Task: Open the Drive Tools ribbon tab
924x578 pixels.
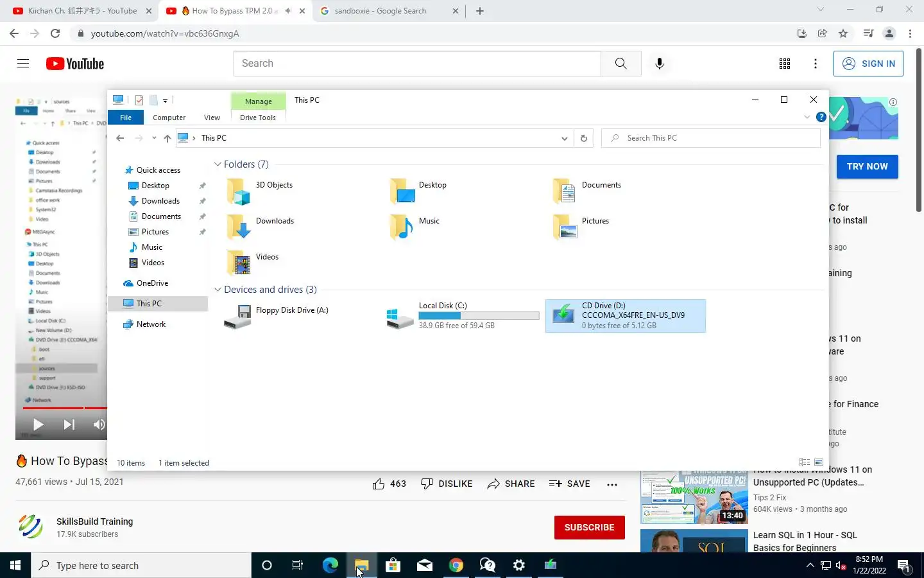Action: tap(258, 118)
